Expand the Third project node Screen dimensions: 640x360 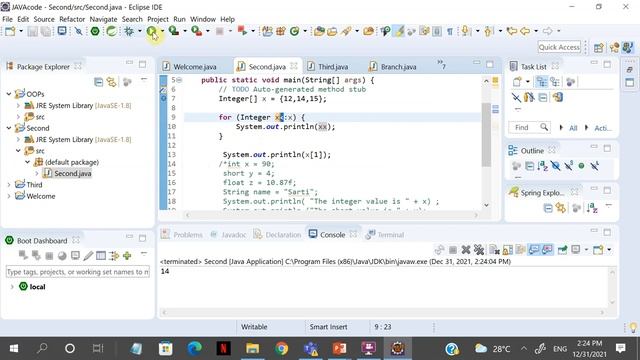pyautogui.click(x=9, y=185)
